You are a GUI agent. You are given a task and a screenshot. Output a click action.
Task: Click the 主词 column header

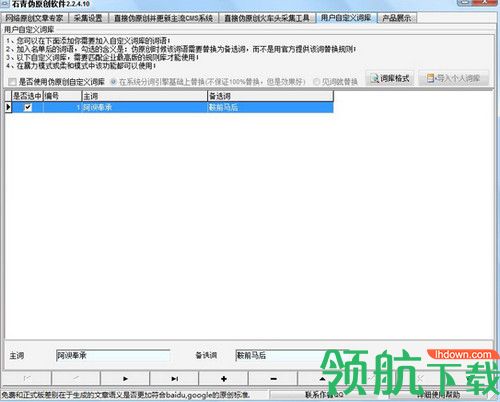(x=145, y=96)
